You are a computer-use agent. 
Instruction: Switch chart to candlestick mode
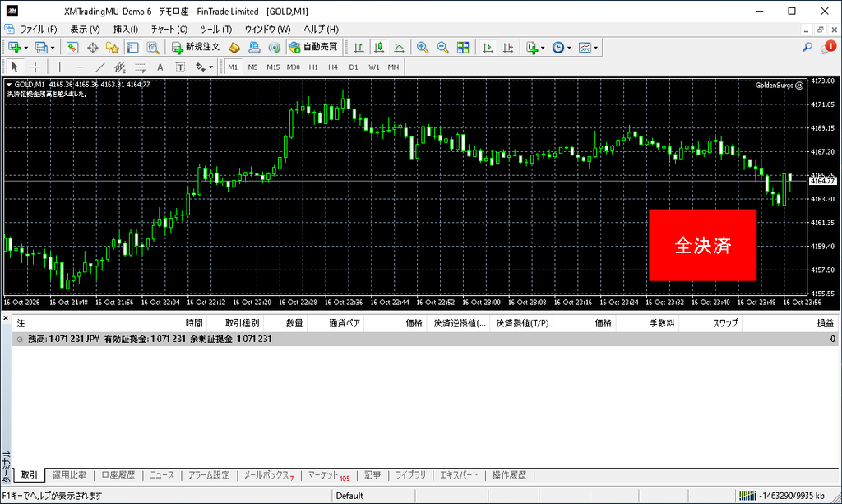[379, 48]
